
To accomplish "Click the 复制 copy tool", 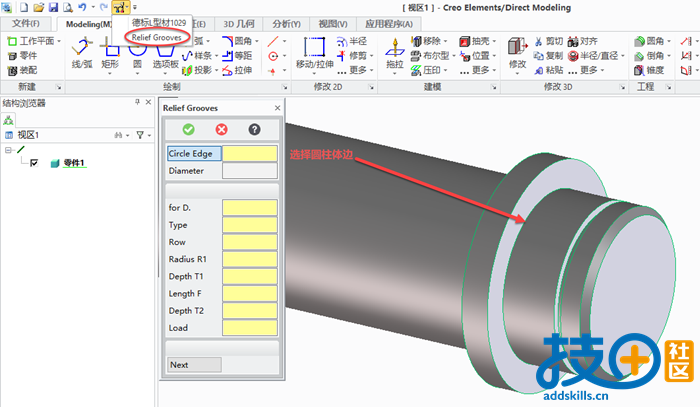I will coord(549,56).
